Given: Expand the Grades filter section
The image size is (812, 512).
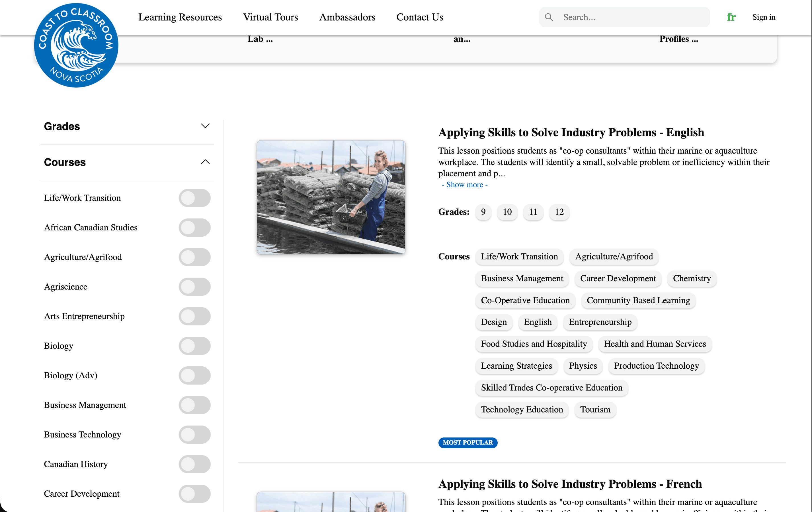Looking at the screenshot, I should point(127,126).
